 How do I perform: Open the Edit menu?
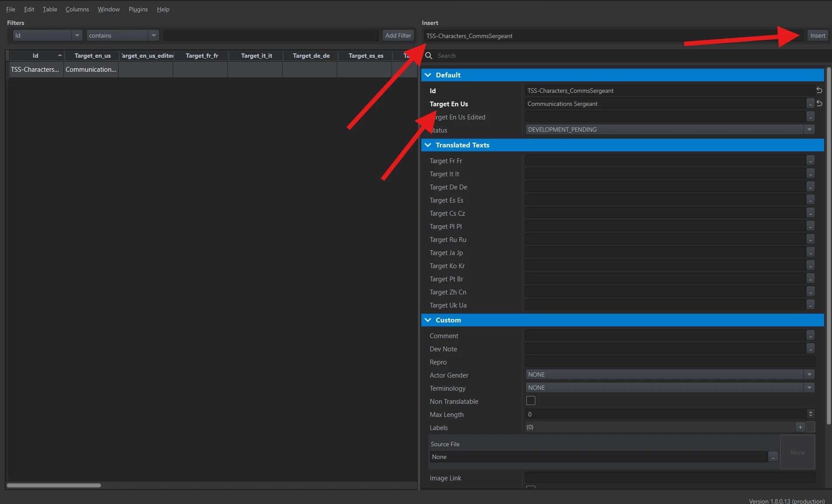click(x=29, y=9)
